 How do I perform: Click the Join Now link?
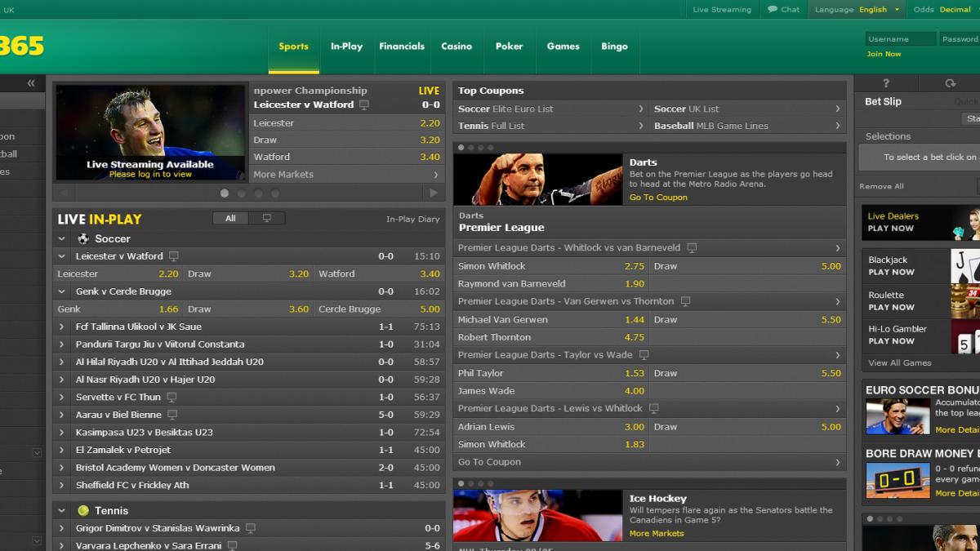pos(884,54)
